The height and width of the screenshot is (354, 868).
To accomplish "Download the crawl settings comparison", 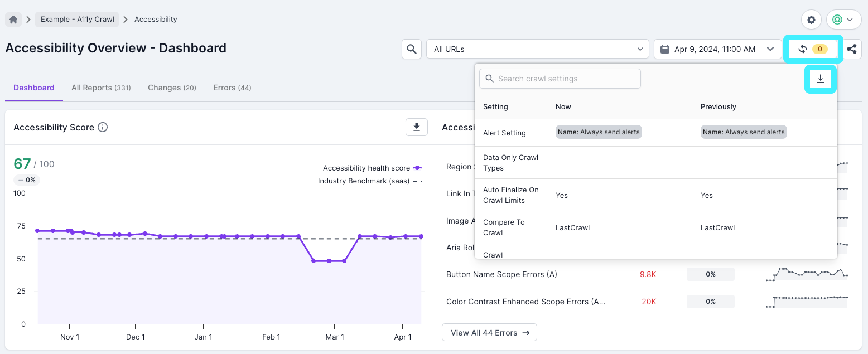I will [821, 79].
